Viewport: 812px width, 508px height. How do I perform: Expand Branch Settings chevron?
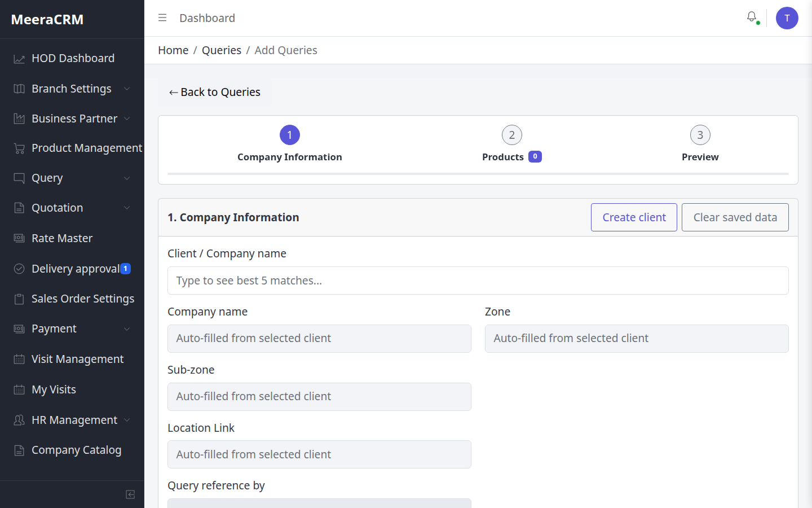127,89
